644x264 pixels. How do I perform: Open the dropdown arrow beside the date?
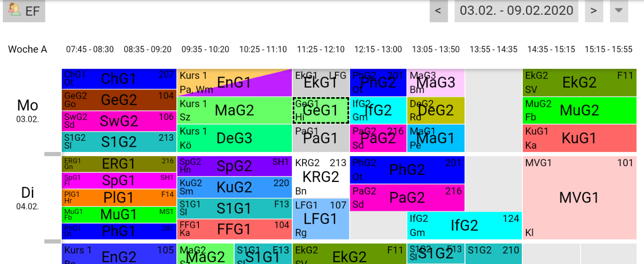[x=619, y=11]
